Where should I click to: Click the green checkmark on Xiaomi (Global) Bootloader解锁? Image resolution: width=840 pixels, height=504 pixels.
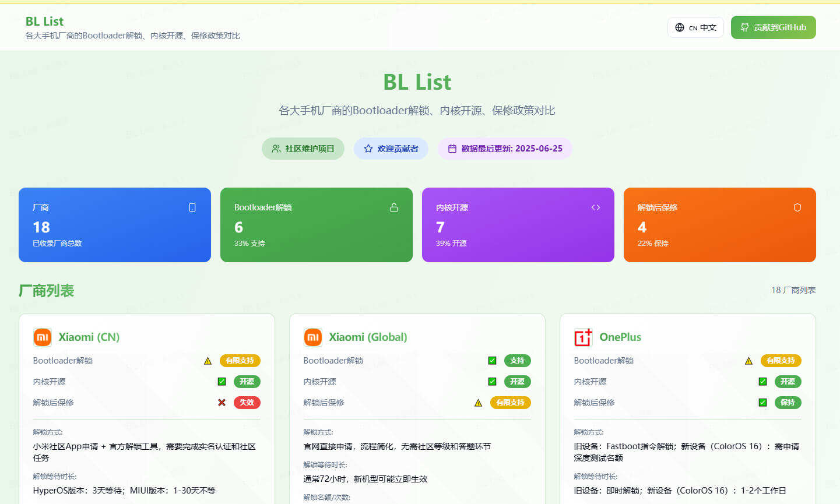point(492,360)
